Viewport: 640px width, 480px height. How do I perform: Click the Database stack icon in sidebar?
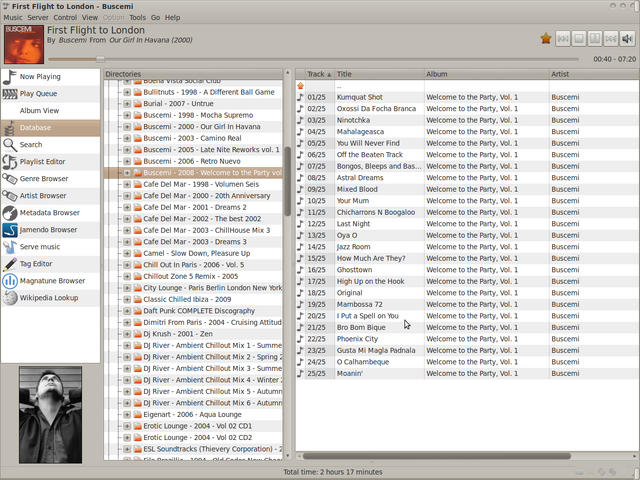pos(10,128)
